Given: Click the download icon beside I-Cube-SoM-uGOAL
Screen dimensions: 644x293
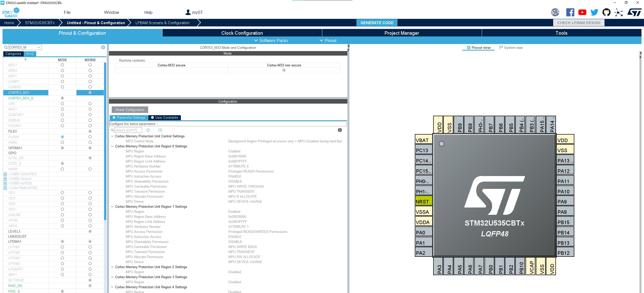Looking at the screenshot, I should pyautogui.click(x=5, y=188).
